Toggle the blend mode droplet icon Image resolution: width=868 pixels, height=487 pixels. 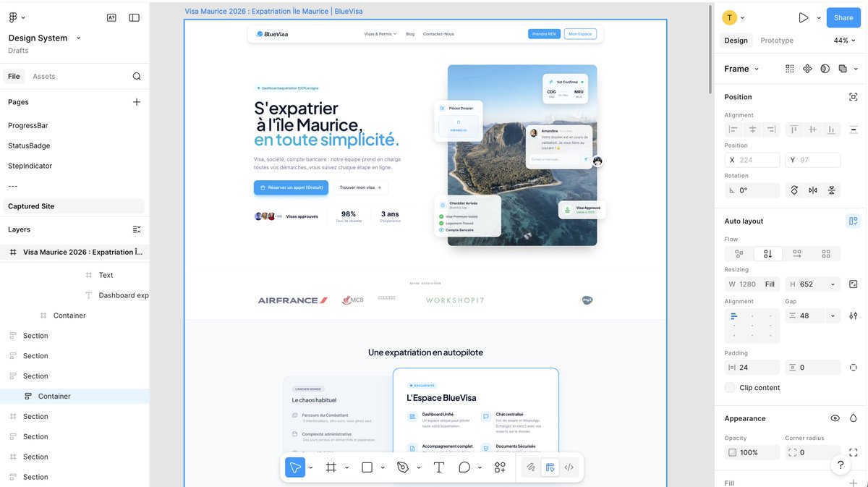(854, 418)
